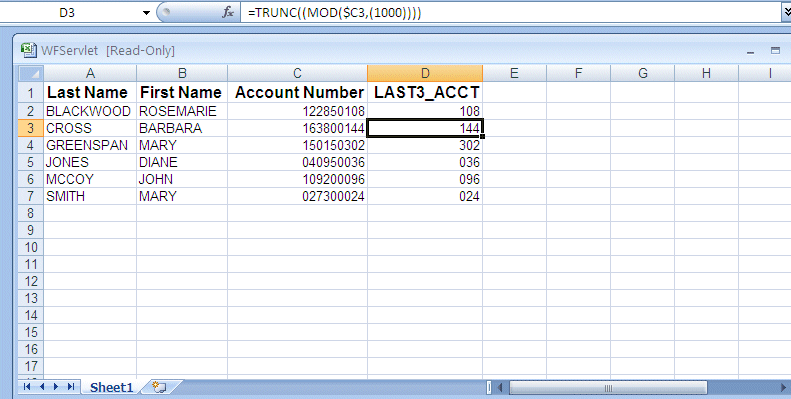Screen dimensions: 791x399
Task: Open the Sheet1 tab
Action: (111, 387)
